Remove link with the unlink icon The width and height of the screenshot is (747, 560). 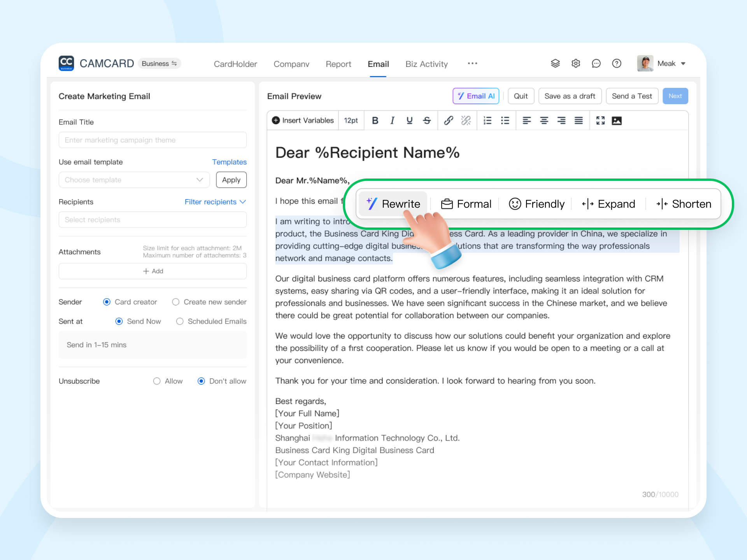(x=466, y=121)
